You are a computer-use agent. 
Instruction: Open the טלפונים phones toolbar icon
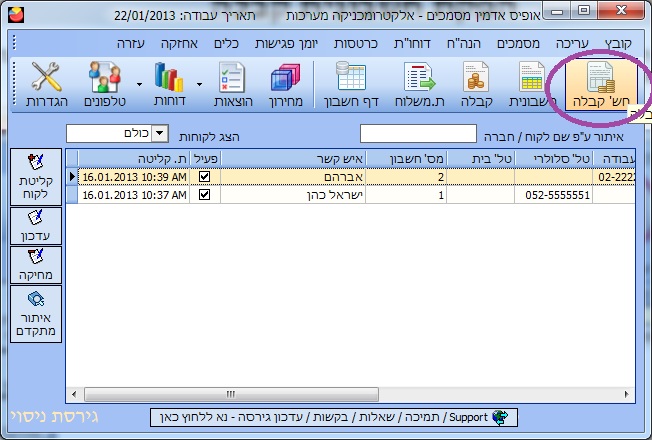105,85
